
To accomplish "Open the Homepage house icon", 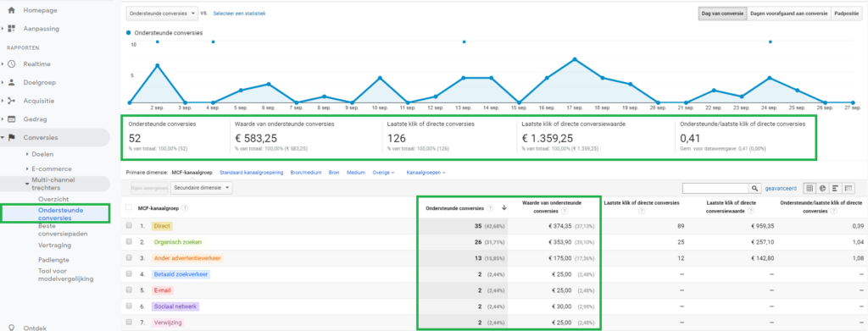I will click(11, 10).
